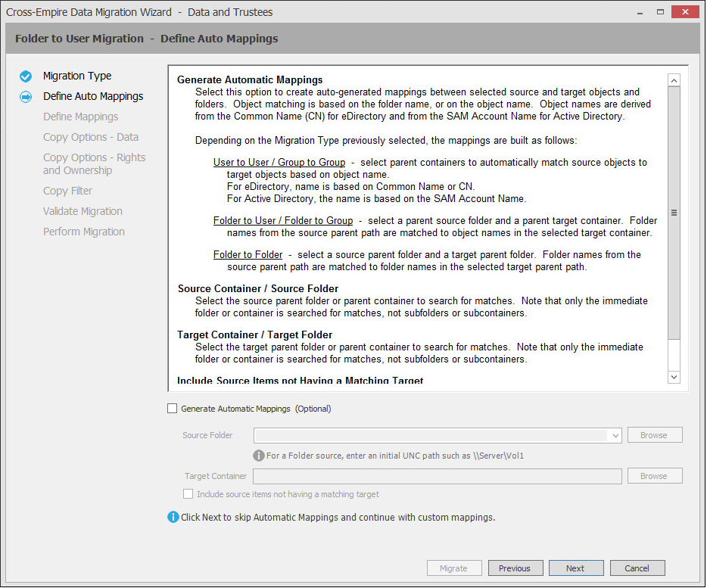This screenshot has height=588, width=707.
Task: Click the 'Source Container / Source Folder' heading
Action: tap(258, 288)
